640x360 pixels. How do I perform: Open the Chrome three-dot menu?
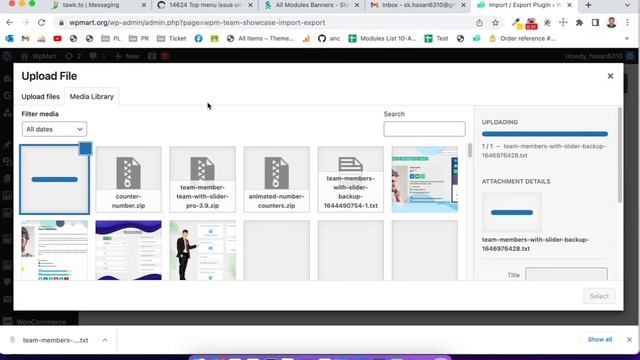(x=627, y=22)
